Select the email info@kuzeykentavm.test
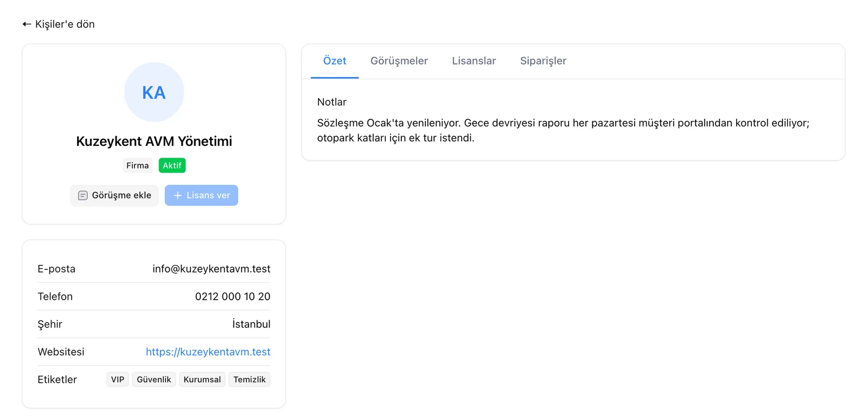 pyautogui.click(x=212, y=269)
